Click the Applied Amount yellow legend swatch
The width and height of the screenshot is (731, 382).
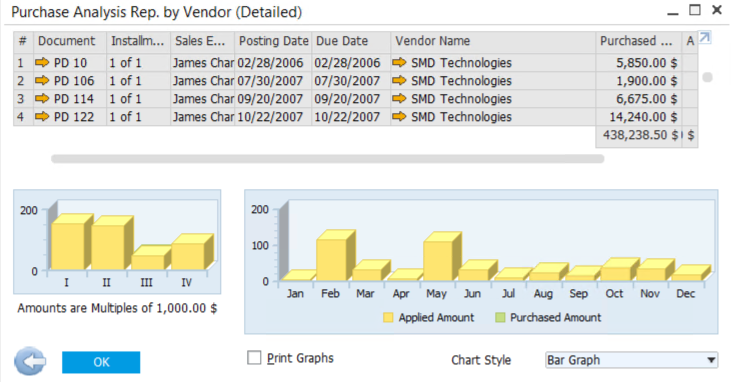coord(388,318)
